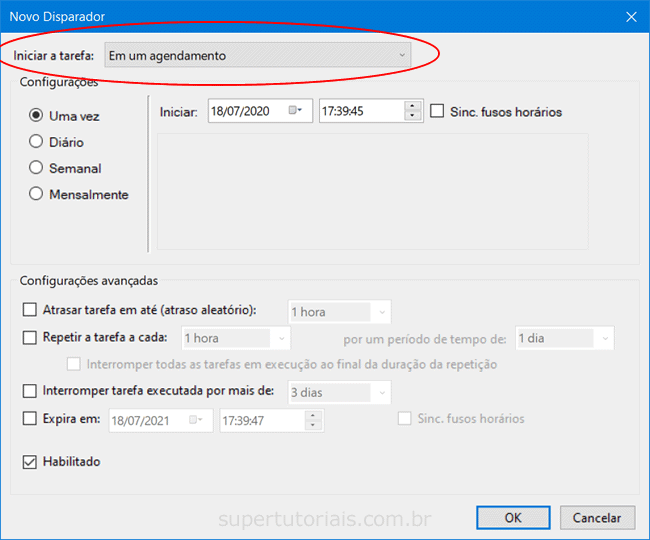Viewport: 650px width, 540px height.
Task: Click the Cancelar button
Action: 597,517
